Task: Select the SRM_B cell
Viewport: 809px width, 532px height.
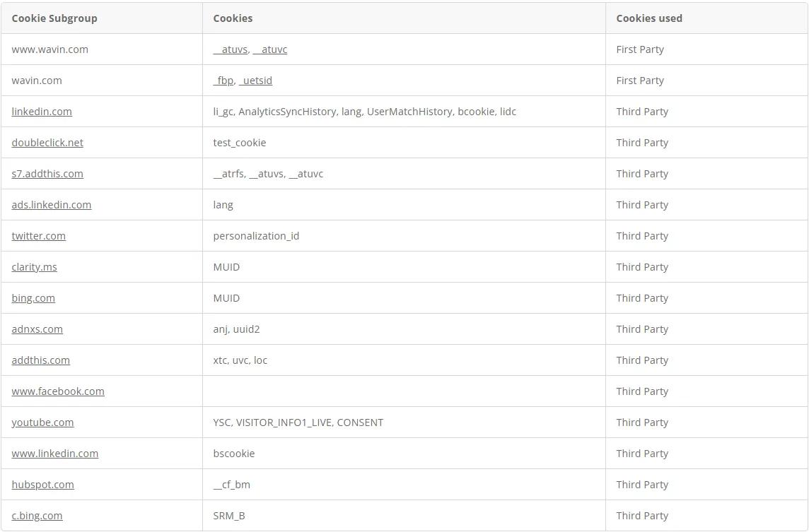Action: tap(404, 516)
